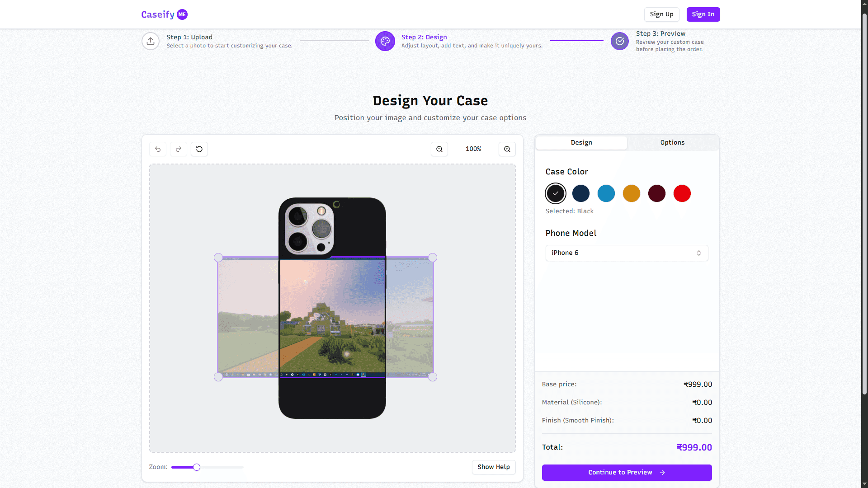
Task: Switch to the Options tab
Action: tap(672, 142)
